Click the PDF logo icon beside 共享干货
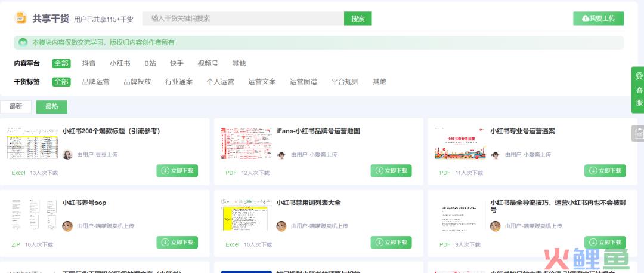Image resolution: width=644 pixels, height=273 pixels. point(20,18)
